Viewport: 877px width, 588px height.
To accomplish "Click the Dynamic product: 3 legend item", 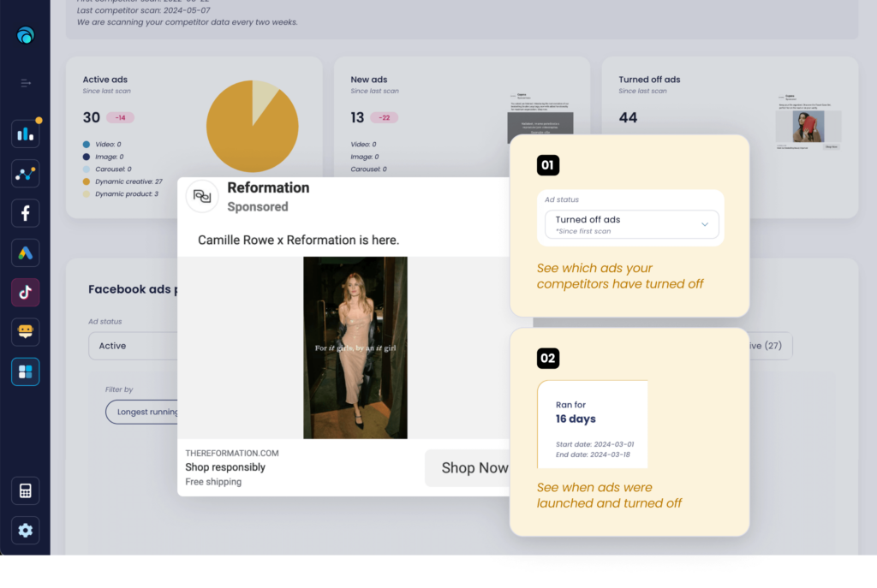I will pos(120,194).
